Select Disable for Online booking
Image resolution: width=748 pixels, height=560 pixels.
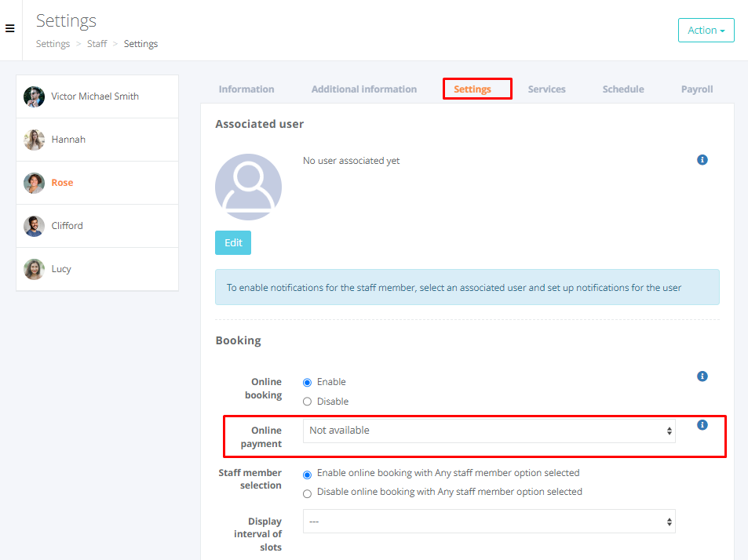pyautogui.click(x=307, y=402)
